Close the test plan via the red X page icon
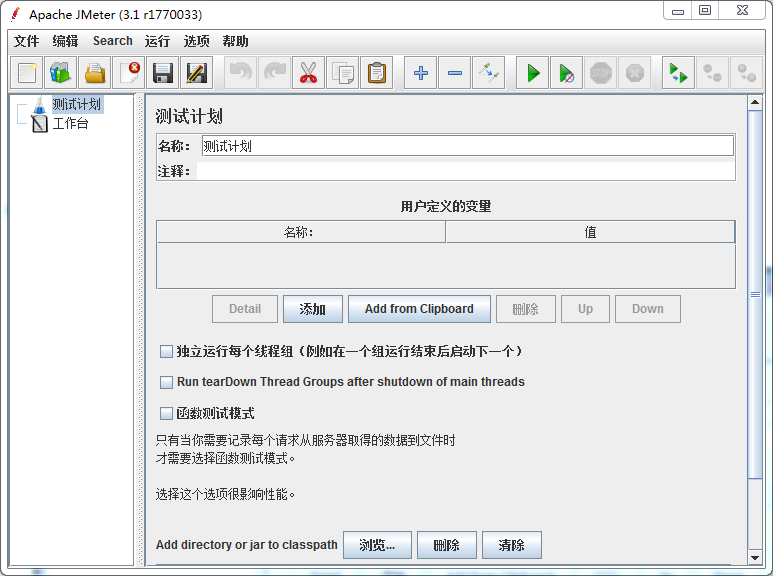The width and height of the screenshot is (773, 576). coord(129,73)
